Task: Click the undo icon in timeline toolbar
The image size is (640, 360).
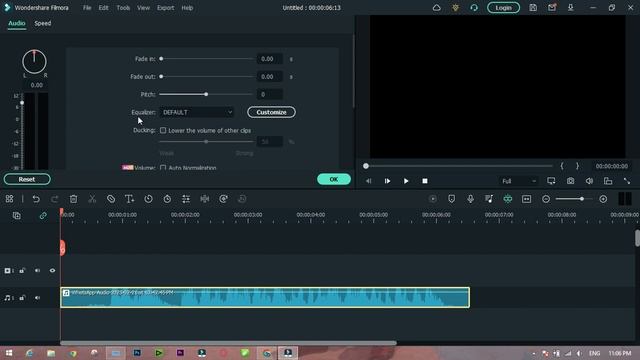Action: tap(36, 199)
